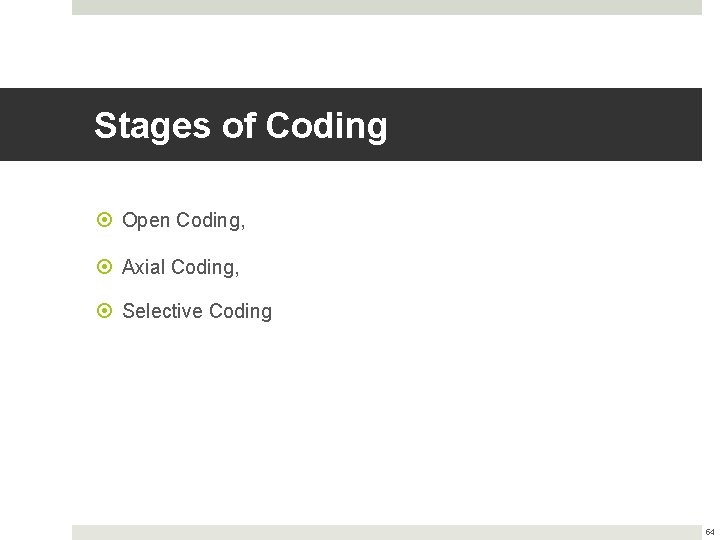Click the word 'Coding,' after 'Axial'
The image size is (720, 540).
[x=206, y=267]
